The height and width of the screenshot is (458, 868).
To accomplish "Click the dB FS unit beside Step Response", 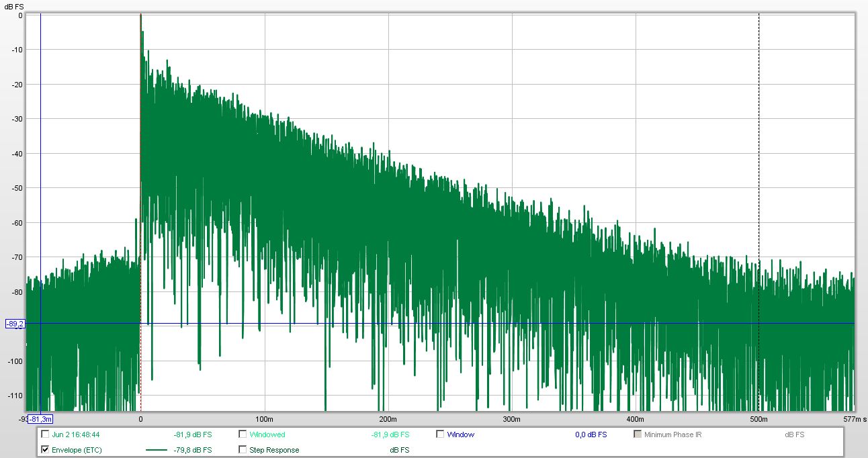I will [x=400, y=450].
